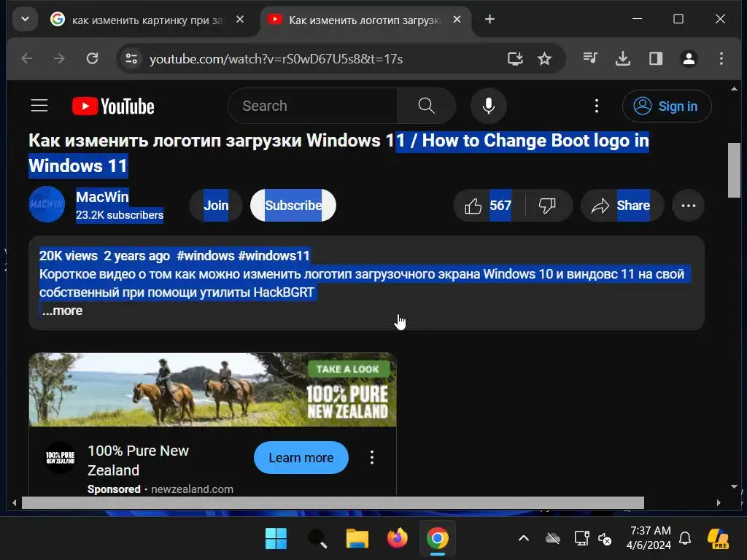Open more actions ellipsis beside Share
This screenshot has height=560, width=747.
click(688, 205)
